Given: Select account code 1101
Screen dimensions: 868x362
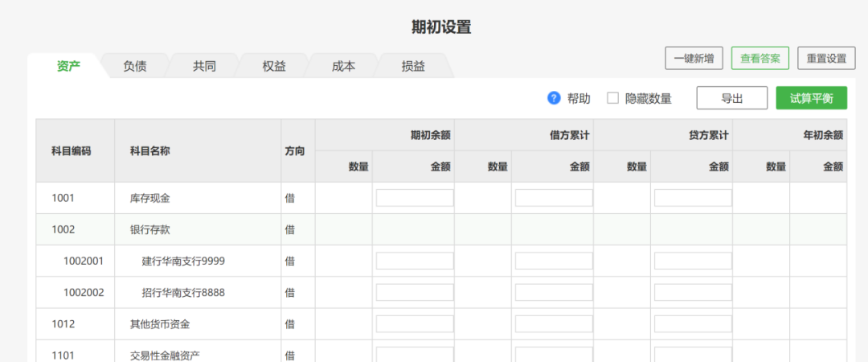Looking at the screenshot, I should pyautogui.click(x=63, y=356).
